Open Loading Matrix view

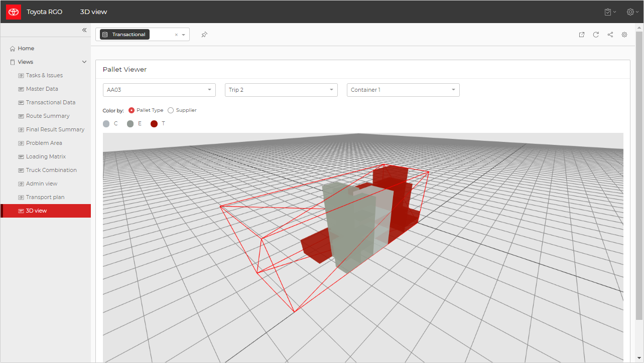(46, 156)
